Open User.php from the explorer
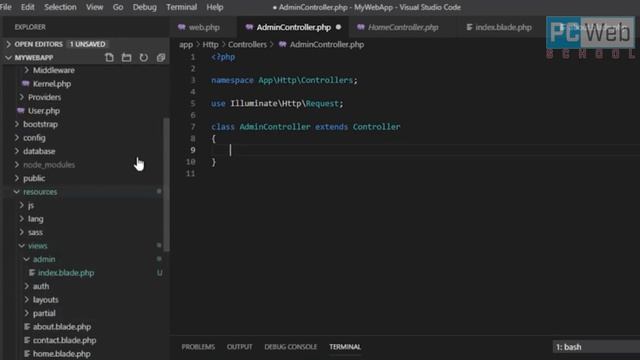The image size is (640, 360). [x=44, y=111]
